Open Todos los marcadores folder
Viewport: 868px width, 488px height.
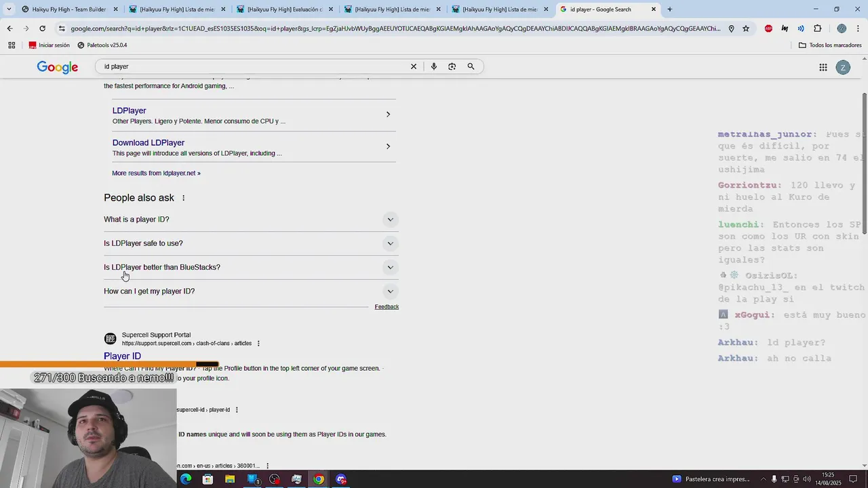tap(830, 45)
